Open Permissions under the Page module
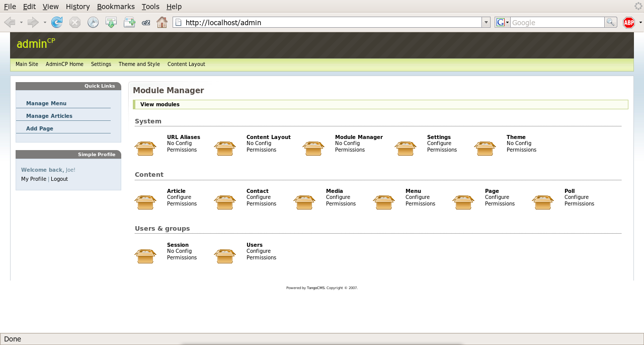 point(500,204)
